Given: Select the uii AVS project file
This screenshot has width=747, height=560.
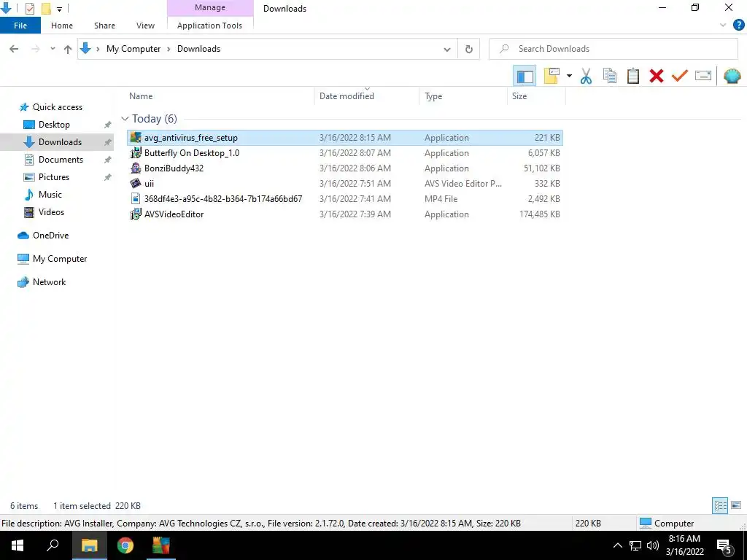Looking at the screenshot, I should [x=345, y=183].
